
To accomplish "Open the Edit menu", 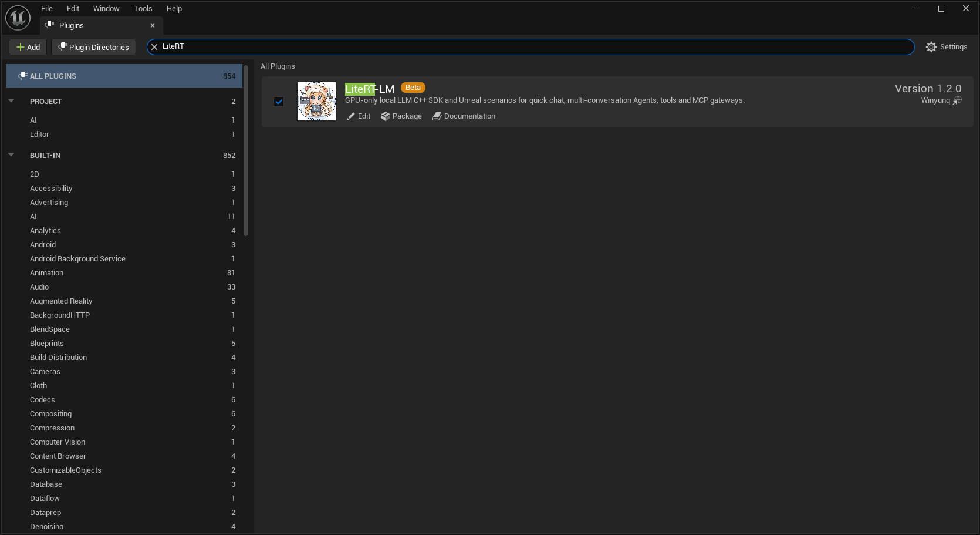I will [x=73, y=9].
